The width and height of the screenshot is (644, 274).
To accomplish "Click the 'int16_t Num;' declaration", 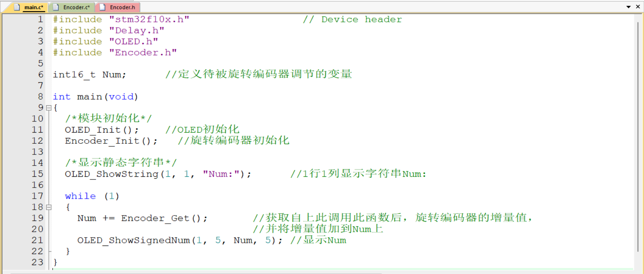I will (89, 75).
